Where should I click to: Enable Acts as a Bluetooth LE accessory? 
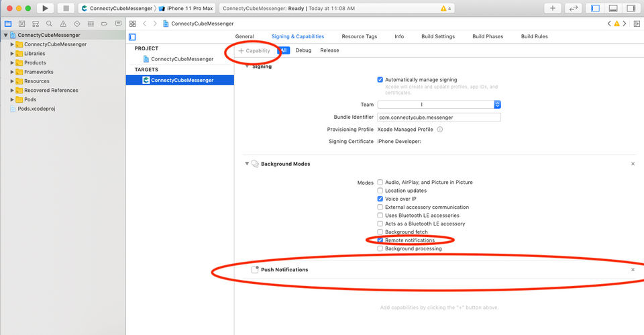(380, 224)
